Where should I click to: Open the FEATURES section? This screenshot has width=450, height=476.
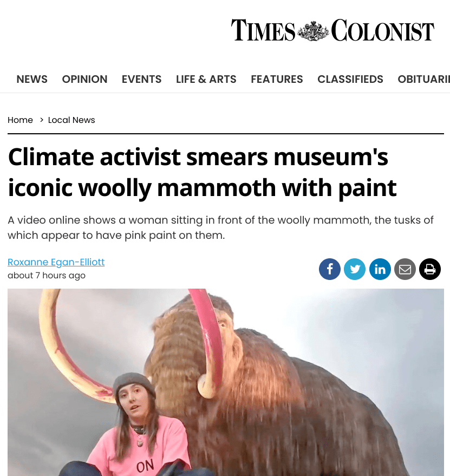pyautogui.click(x=277, y=79)
